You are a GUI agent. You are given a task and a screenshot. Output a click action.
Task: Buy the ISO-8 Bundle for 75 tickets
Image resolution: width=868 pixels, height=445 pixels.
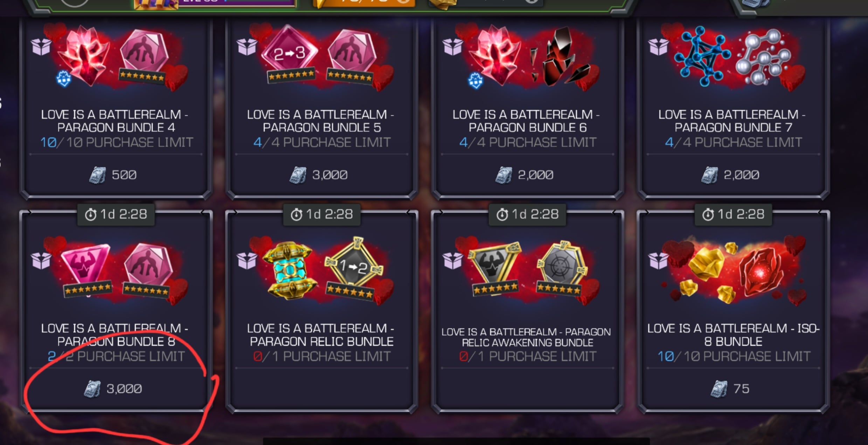(730, 389)
